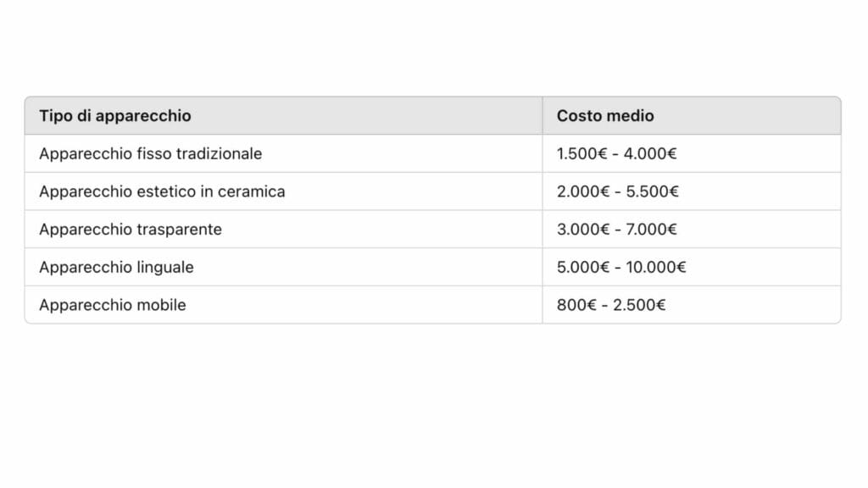
Task: Select 'Apparecchio estetico in ceramica' cell
Action: (x=283, y=191)
